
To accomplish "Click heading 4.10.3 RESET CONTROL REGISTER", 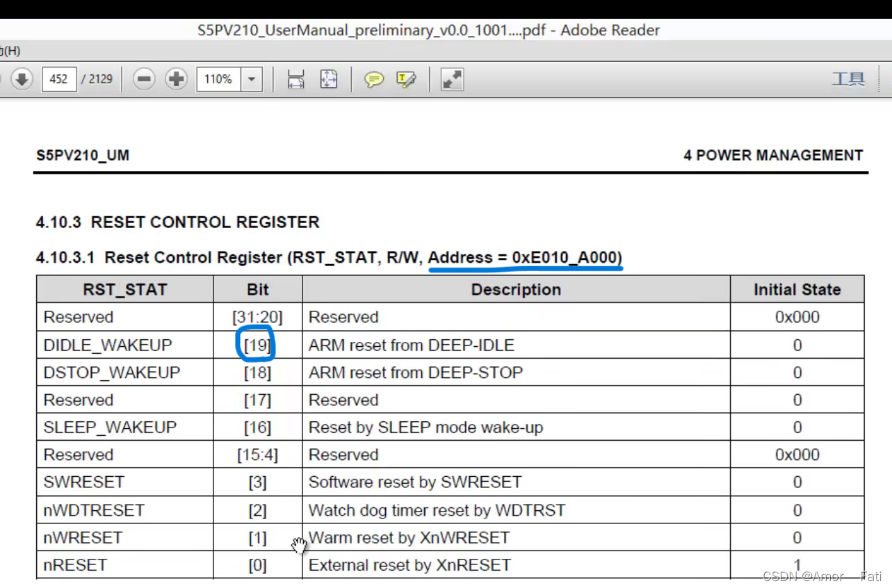I will pos(177,222).
